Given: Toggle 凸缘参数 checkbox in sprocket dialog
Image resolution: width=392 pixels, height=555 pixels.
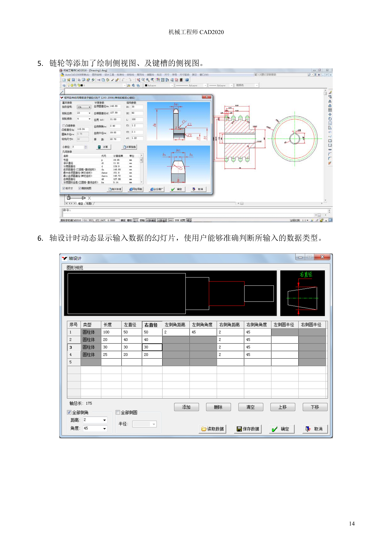Looking at the screenshot, I should click(64, 125).
